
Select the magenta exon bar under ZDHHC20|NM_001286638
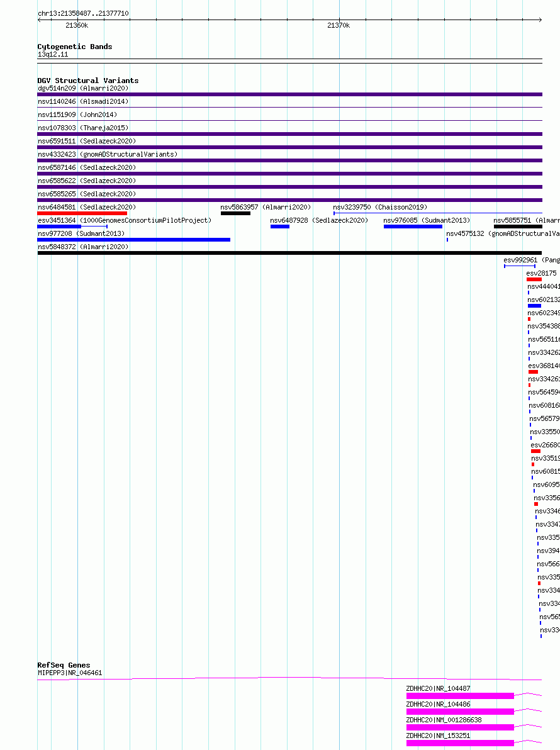(460, 727)
